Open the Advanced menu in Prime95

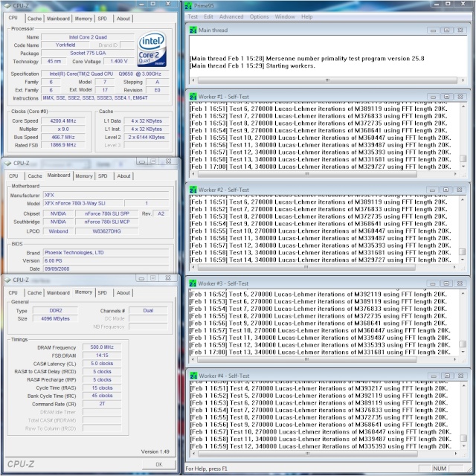pos(231,16)
